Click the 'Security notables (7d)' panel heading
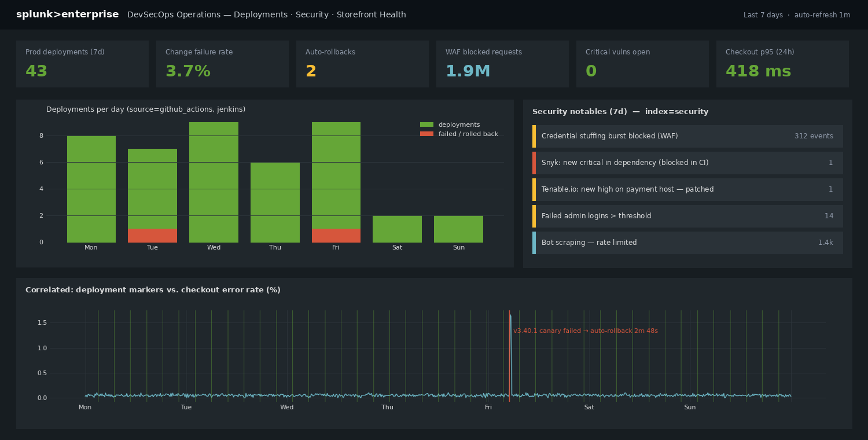 (x=620, y=112)
